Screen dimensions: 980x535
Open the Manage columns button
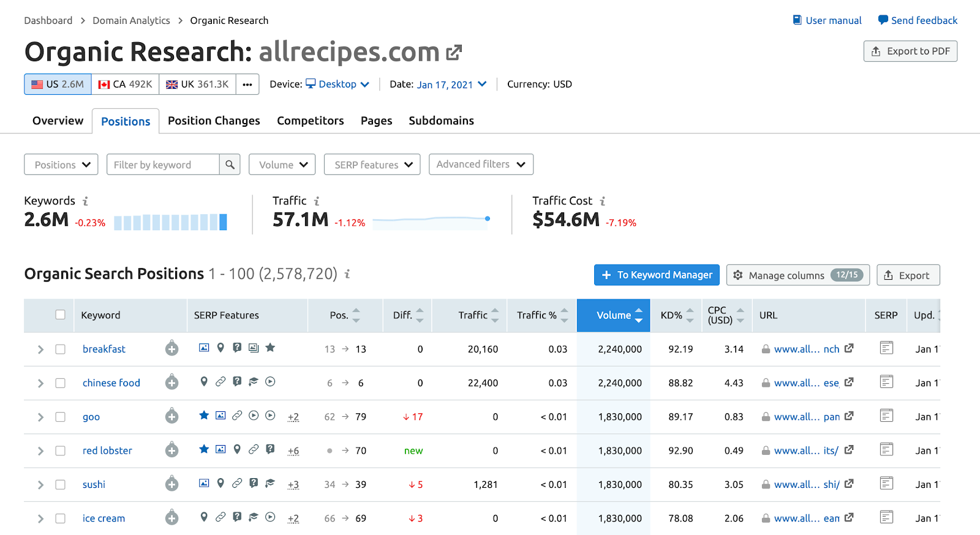799,275
